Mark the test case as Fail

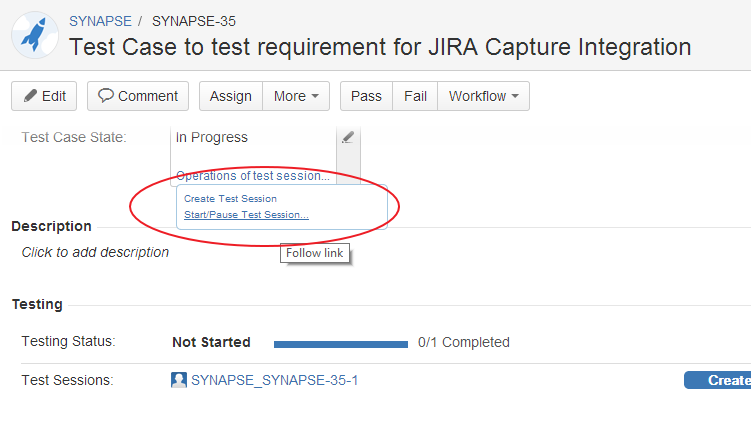[x=415, y=96]
